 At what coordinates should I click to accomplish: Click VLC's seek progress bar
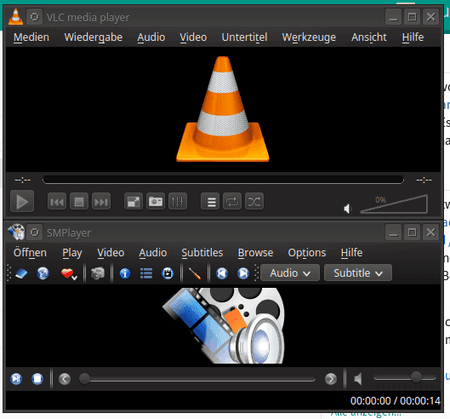pyautogui.click(x=223, y=180)
